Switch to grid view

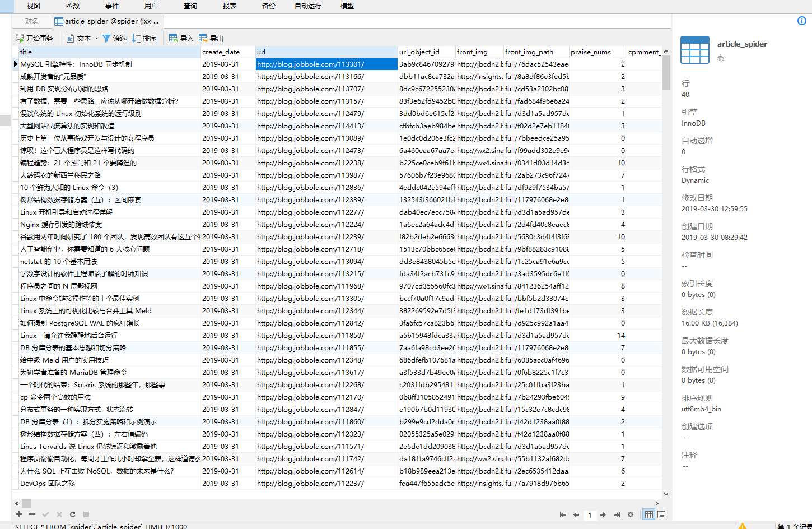(x=648, y=514)
